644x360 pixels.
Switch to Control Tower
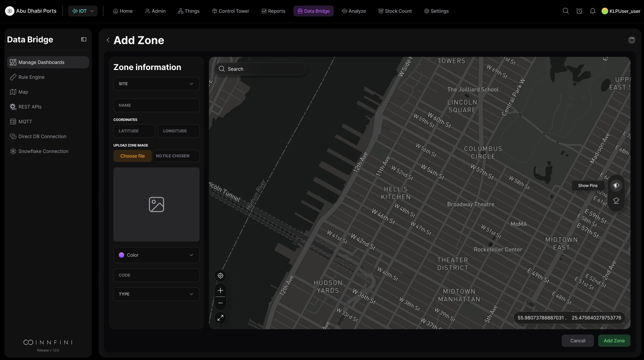click(230, 11)
